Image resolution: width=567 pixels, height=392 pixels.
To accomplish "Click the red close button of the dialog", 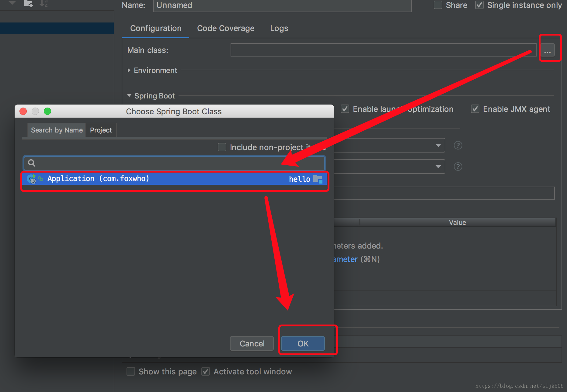I will click(x=23, y=111).
